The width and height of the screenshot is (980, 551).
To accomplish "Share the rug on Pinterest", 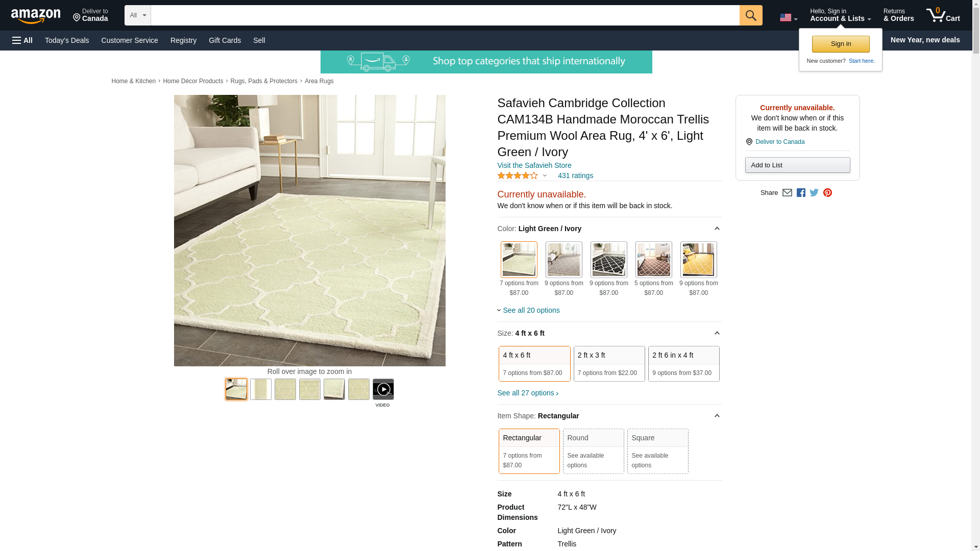I will [827, 193].
